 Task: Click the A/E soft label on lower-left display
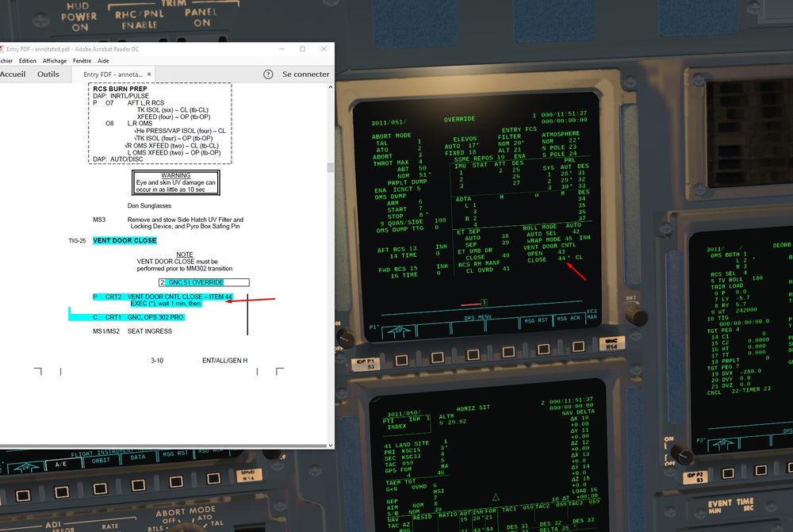coord(61,464)
